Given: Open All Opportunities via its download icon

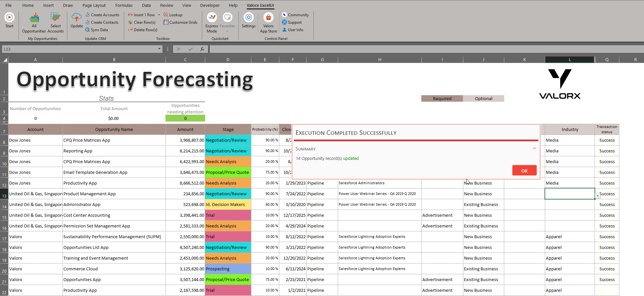Looking at the screenshot, I should [34, 17].
